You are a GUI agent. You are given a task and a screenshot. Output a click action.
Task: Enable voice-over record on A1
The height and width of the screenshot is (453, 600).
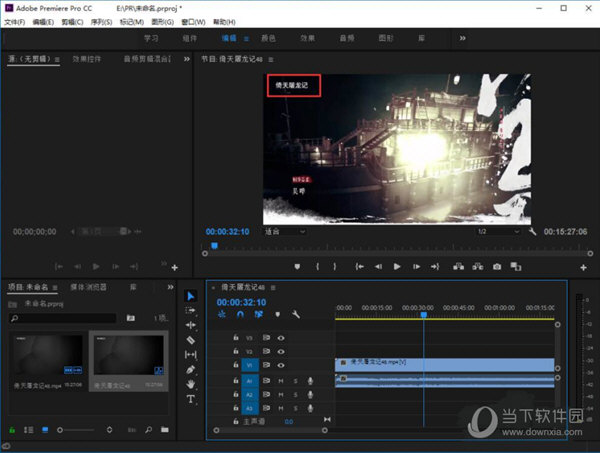coord(310,381)
